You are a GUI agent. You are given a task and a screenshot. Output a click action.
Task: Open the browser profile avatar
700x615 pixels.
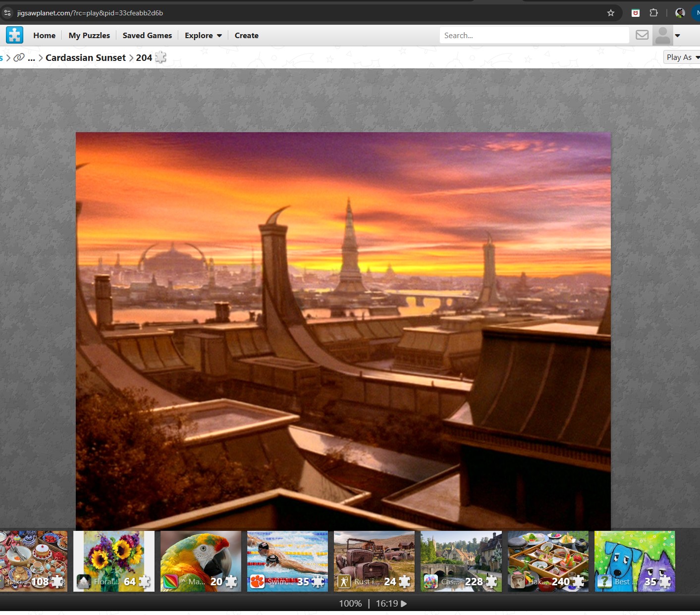(x=680, y=13)
